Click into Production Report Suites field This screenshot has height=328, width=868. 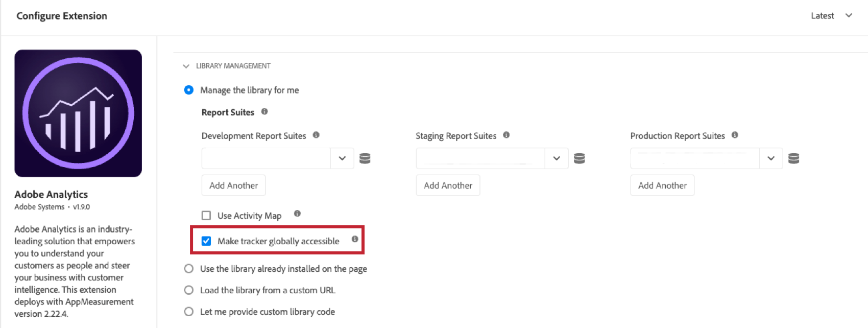[x=695, y=158]
